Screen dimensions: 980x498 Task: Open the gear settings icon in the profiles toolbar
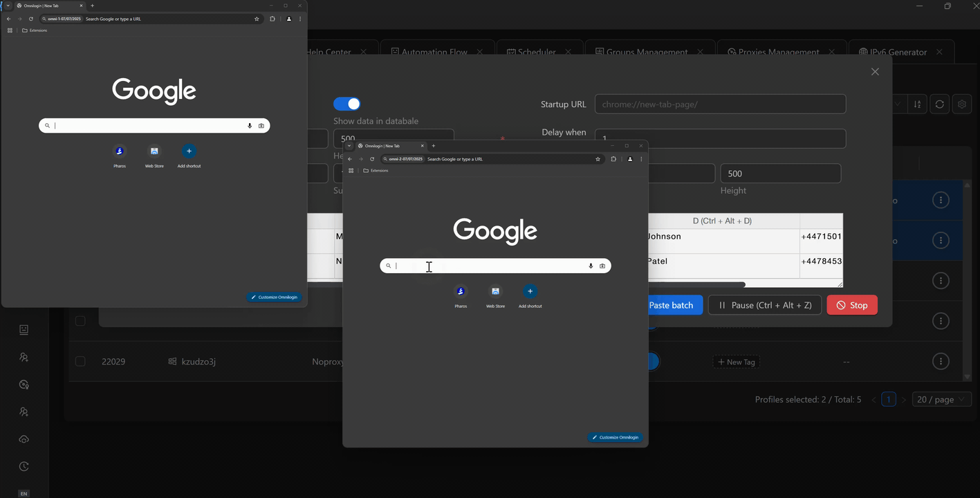(x=962, y=104)
